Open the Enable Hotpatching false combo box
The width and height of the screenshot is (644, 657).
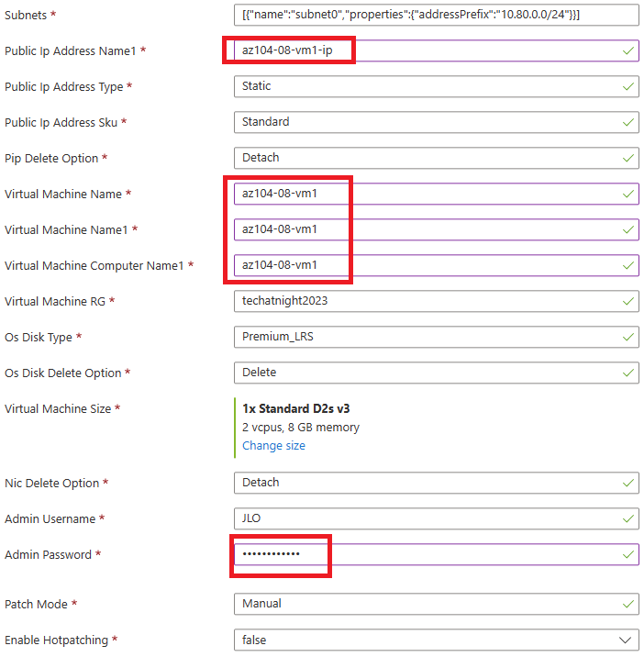(x=436, y=640)
